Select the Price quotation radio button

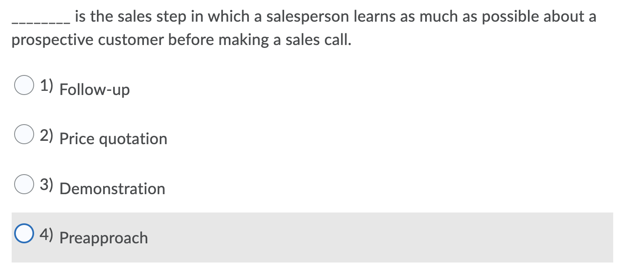[x=25, y=134]
